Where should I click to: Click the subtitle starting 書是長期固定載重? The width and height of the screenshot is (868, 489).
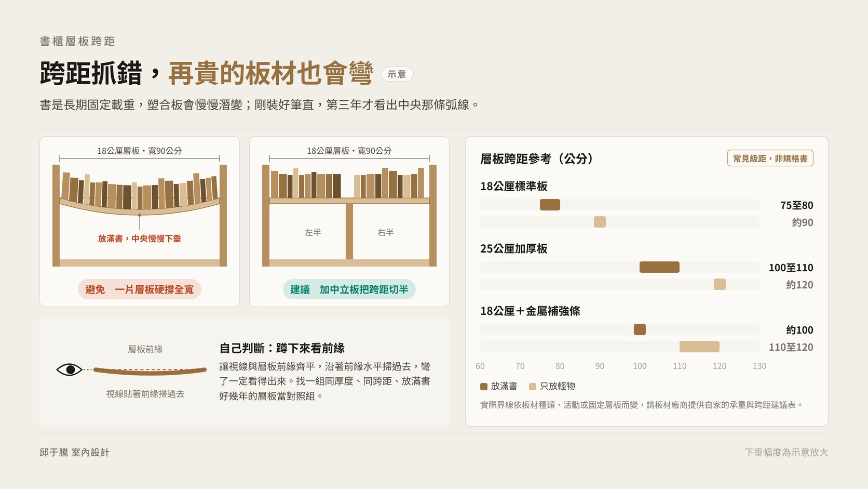(259, 105)
